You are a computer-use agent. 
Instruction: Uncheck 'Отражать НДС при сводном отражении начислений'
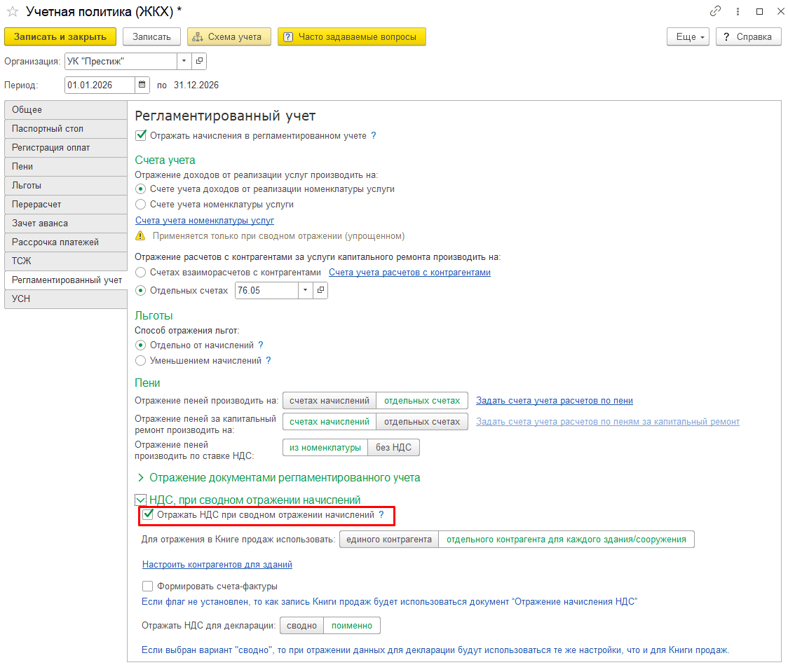click(x=148, y=515)
